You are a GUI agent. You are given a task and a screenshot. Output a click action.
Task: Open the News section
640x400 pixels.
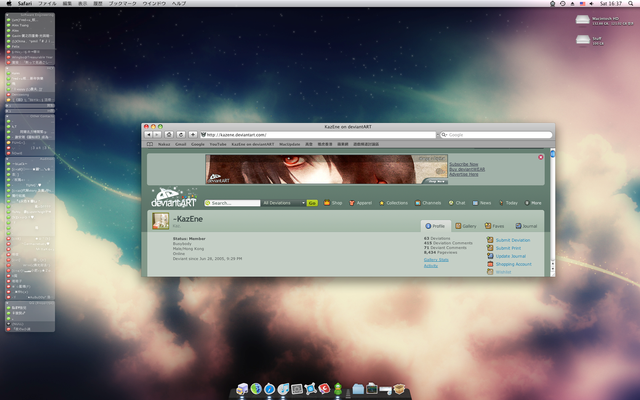pos(482,203)
